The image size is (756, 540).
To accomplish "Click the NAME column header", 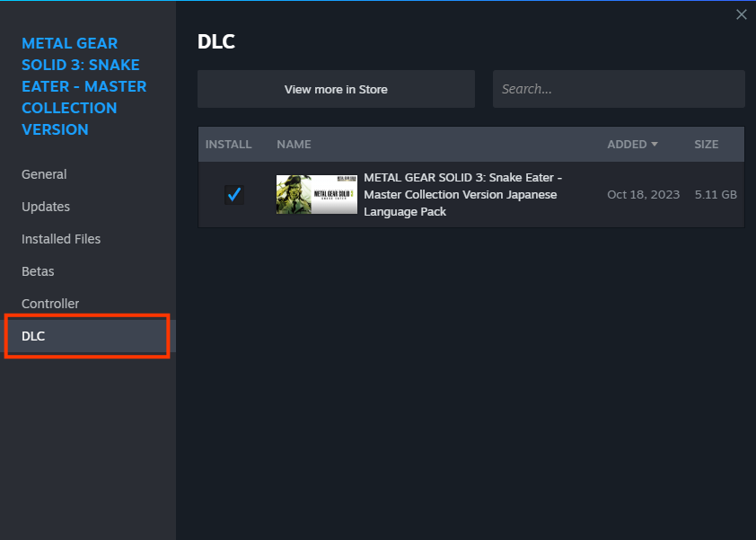I will tap(294, 145).
